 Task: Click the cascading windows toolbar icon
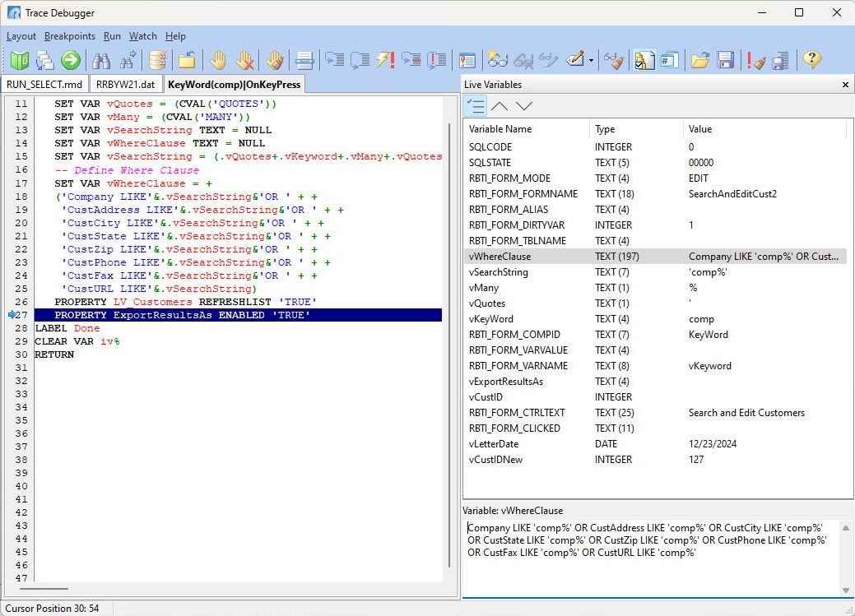pos(44,60)
